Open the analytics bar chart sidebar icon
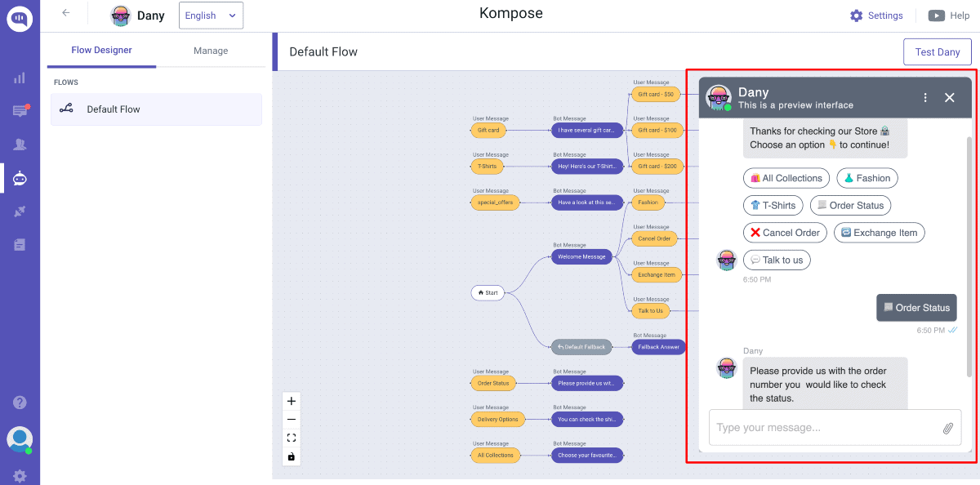This screenshot has height=485, width=980. pos(20,78)
